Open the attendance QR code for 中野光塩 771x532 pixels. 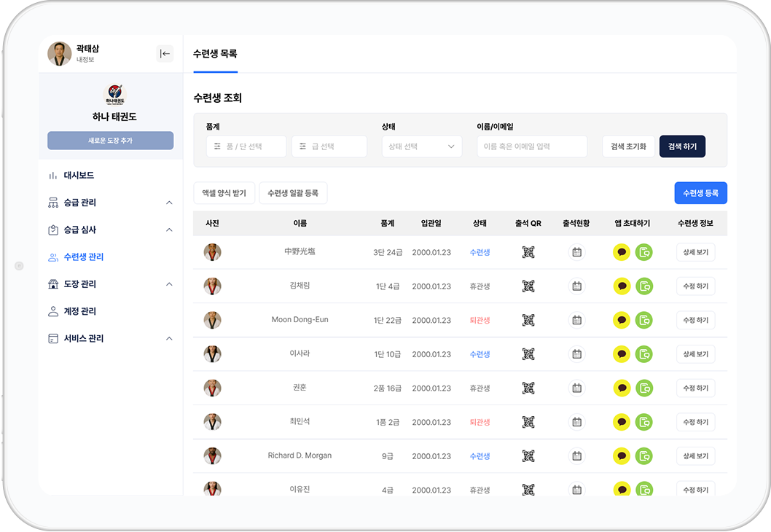pyautogui.click(x=528, y=251)
